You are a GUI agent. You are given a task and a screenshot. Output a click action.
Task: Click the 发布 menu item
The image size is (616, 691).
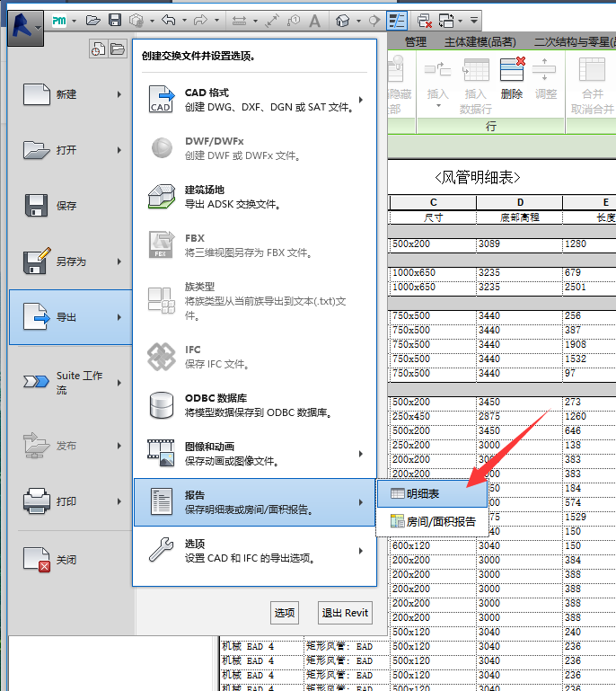[70, 446]
